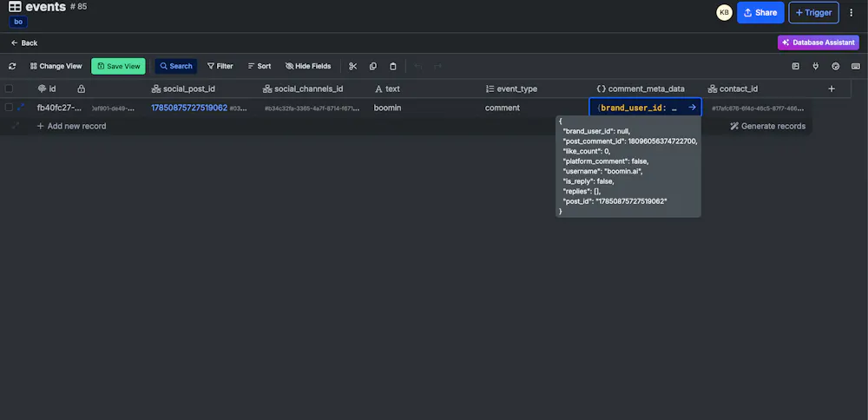
Task: Click Add new record
Action: (x=71, y=126)
